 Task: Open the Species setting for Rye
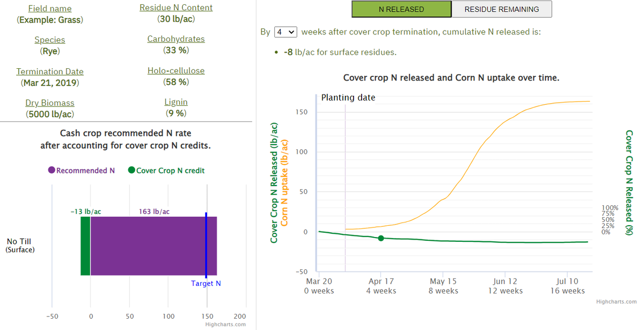coord(49,39)
